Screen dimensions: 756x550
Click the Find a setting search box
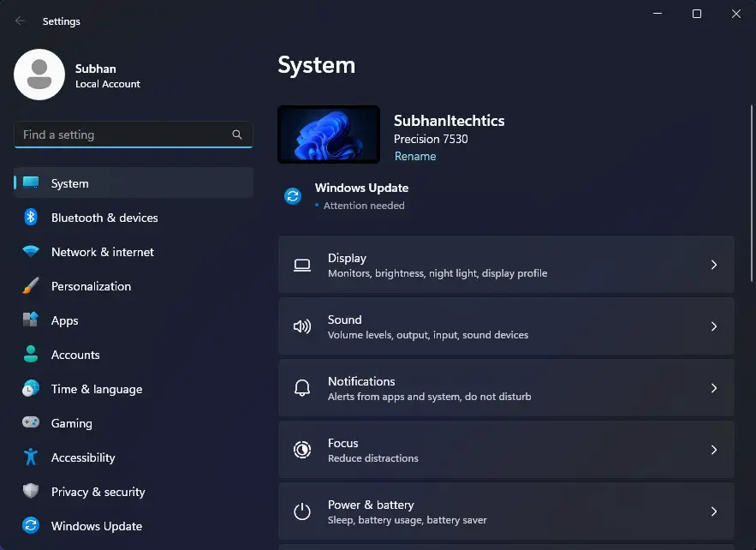pyautogui.click(x=134, y=135)
